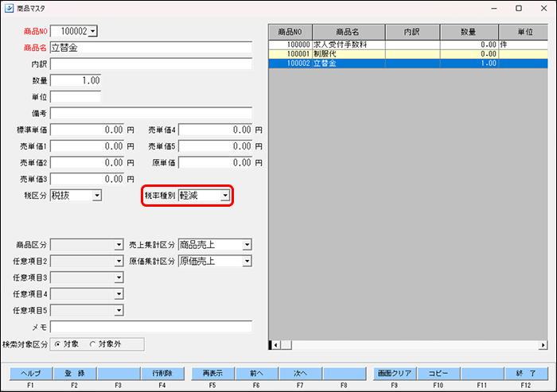Click the 終了 F12 button

point(526,374)
